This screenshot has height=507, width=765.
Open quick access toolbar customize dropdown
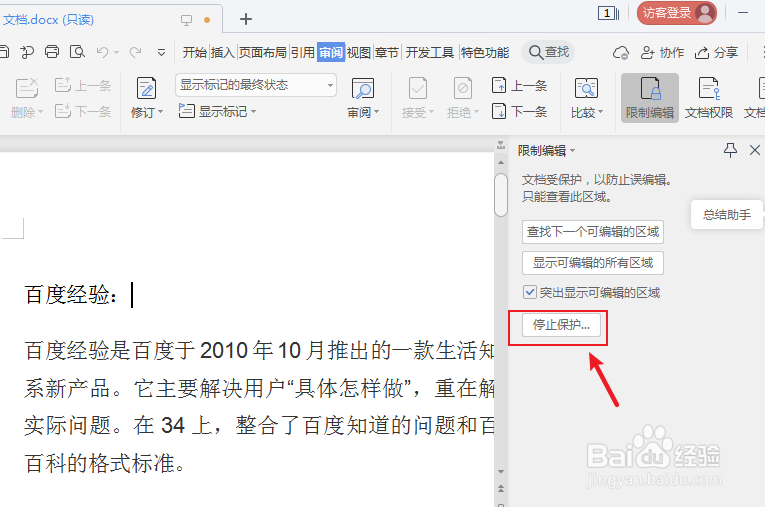[x=161, y=52]
